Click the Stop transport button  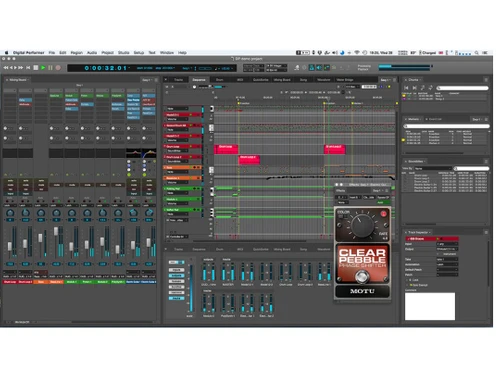click(x=36, y=68)
